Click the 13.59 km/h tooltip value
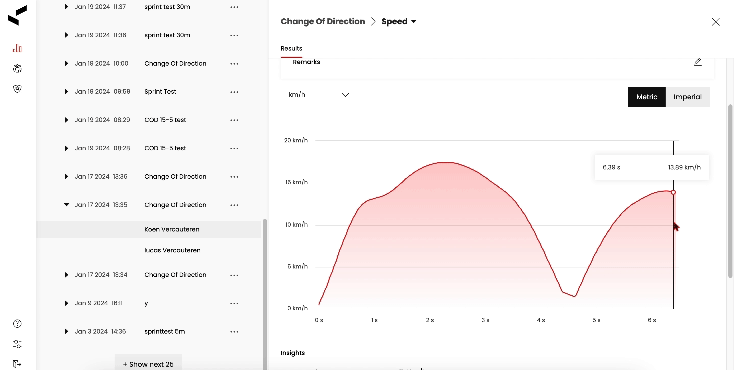 coord(684,168)
